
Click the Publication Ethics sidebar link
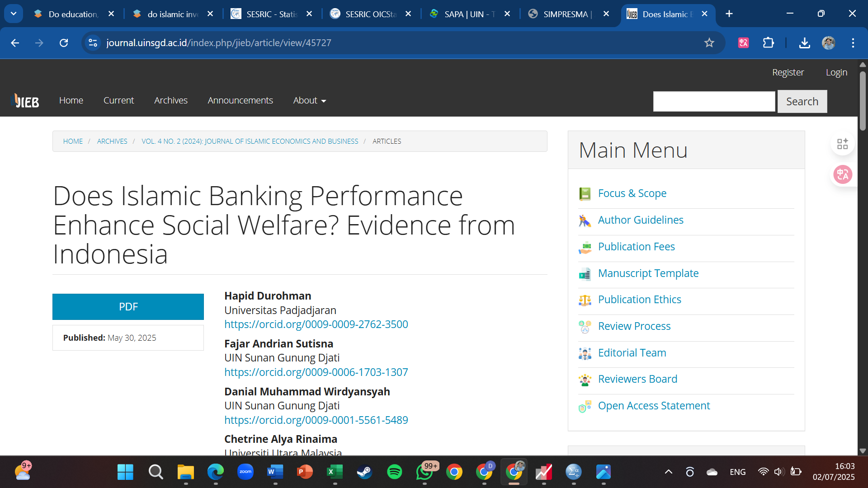639,300
